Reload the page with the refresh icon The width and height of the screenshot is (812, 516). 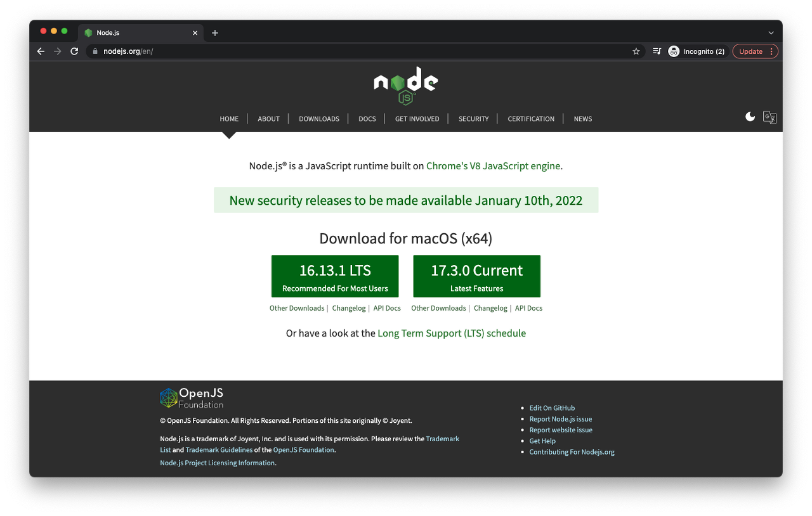pyautogui.click(x=74, y=51)
